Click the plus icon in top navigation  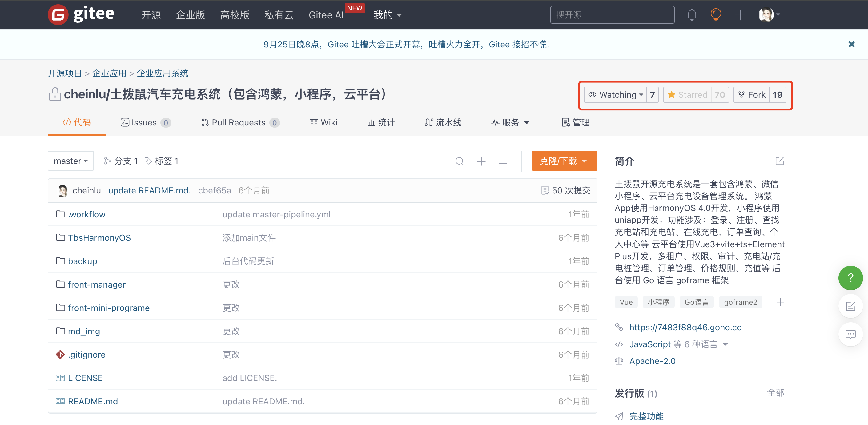740,15
